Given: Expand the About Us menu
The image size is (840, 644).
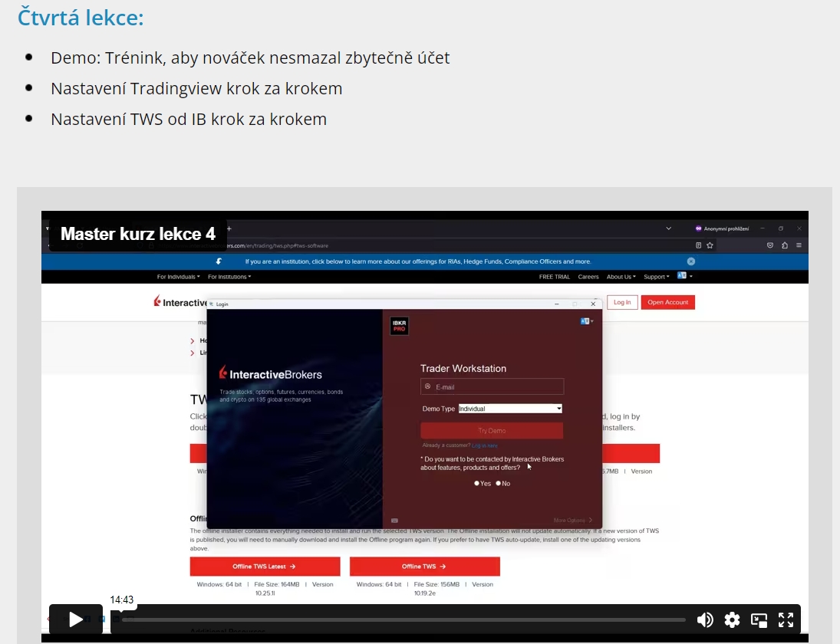Looking at the screenshot, I should (621, 277).
